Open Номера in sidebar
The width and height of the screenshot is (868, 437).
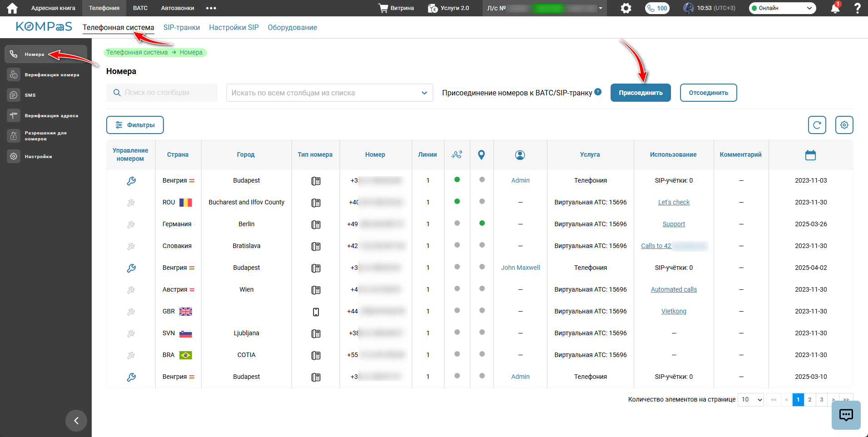point(46,54)
